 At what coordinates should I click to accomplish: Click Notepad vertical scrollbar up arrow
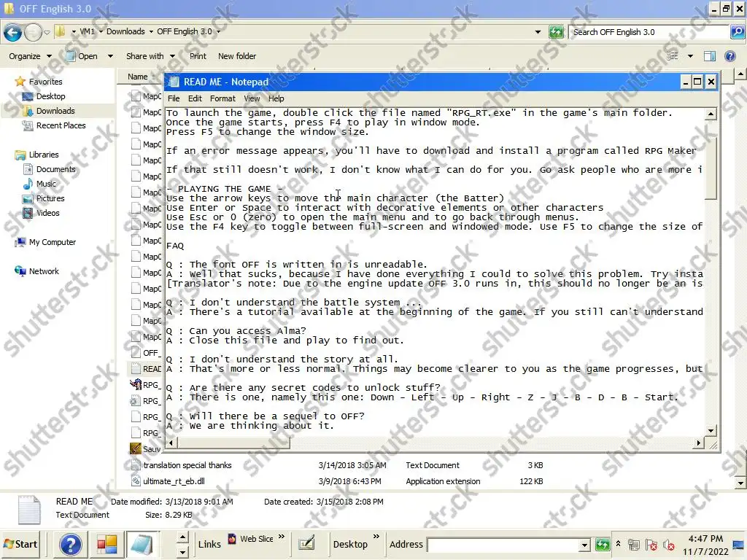(711, 114)
